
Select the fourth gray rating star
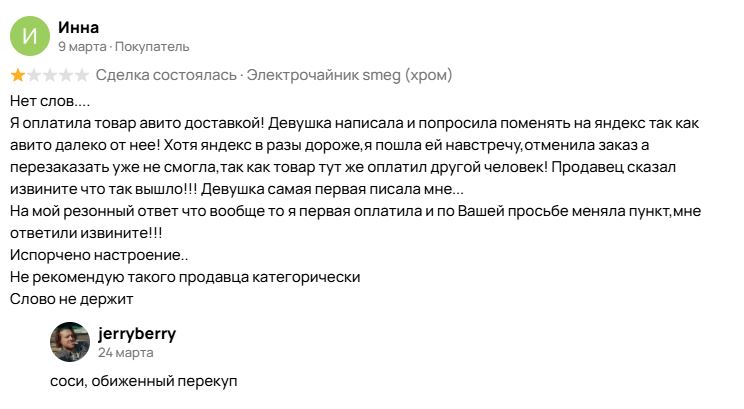(x=66, y=75)
